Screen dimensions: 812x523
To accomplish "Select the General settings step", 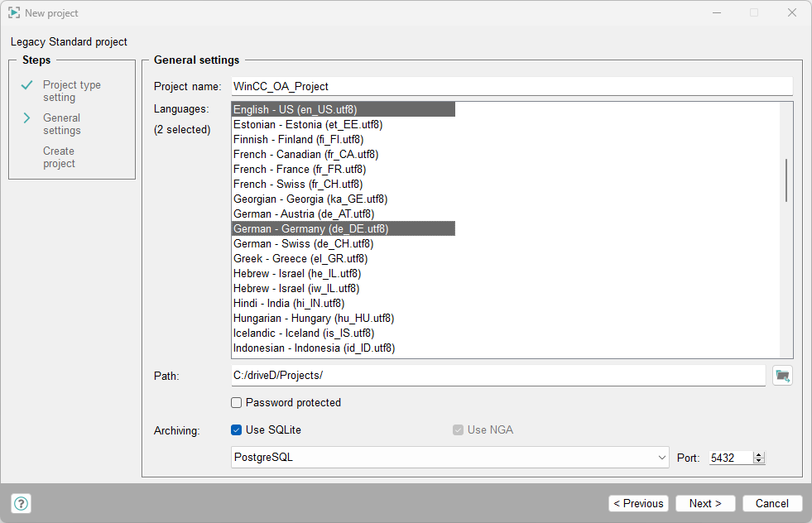I will click(x=62, y=124).
